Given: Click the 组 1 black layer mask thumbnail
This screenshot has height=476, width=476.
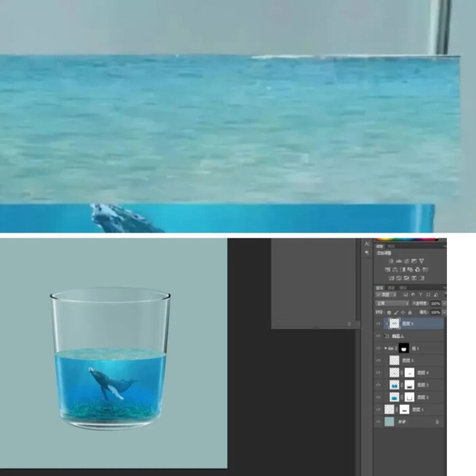Looking at the screenshot, I should tap(404, 348).
